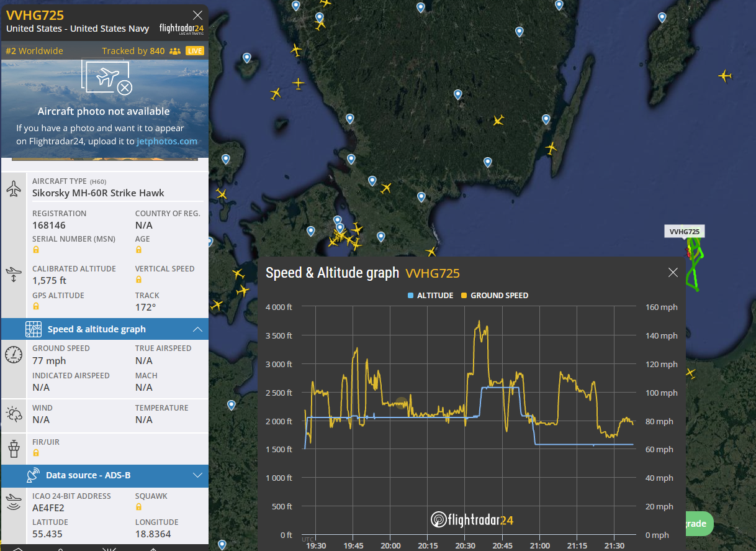Click the airport pin on Gotland island

[662, 18]
